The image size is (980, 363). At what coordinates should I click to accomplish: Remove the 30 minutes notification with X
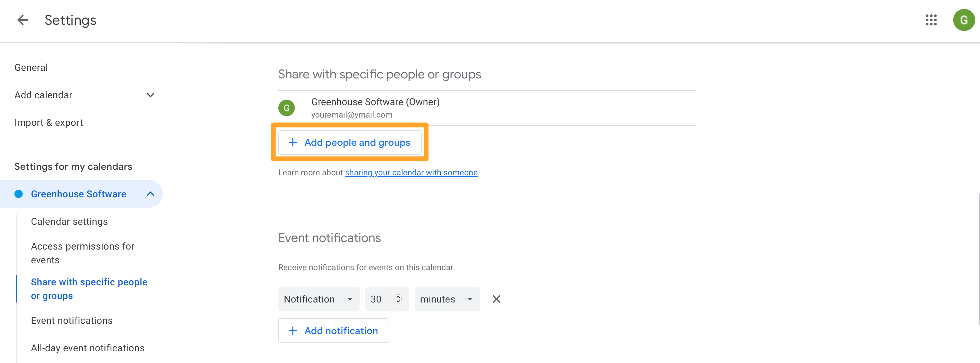(x=496, y=299)
